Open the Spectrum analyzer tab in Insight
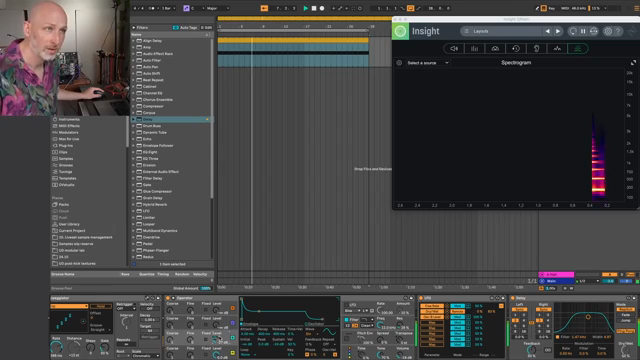Image resolution: width=640 pixels, height=360 pixels. click(557, 49)
